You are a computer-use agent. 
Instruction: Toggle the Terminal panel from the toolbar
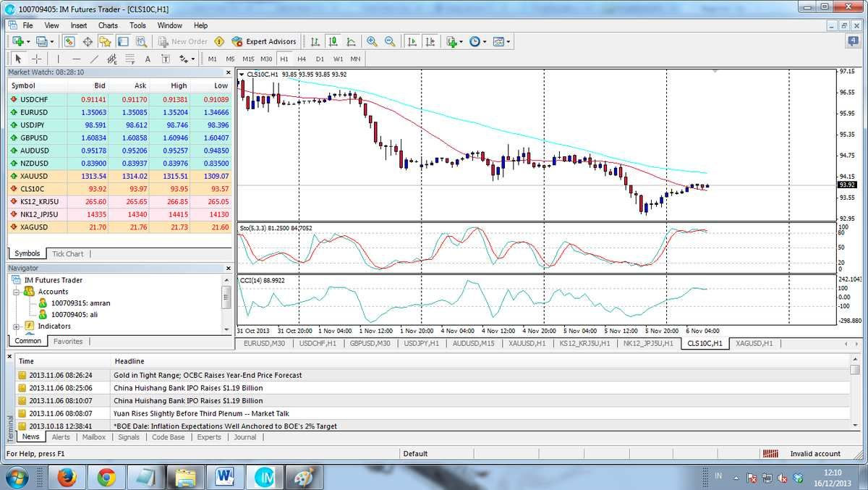click(x=123, y=41)
